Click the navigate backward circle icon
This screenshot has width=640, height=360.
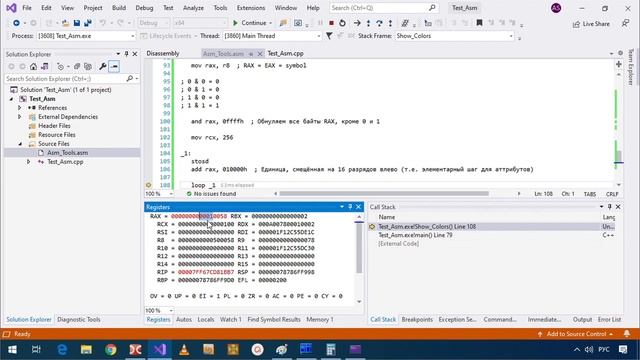click(x=16, y=23)
